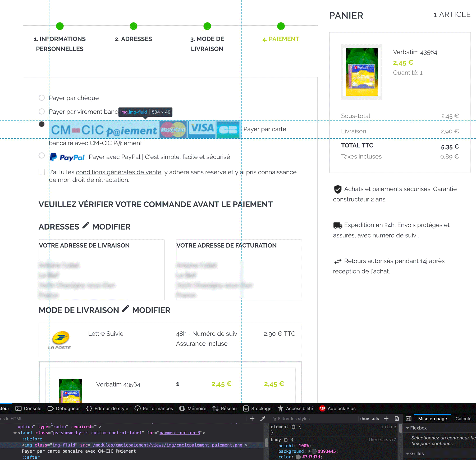
Task: Click the pencil icon next to Adresses
Action: [86, 225]
